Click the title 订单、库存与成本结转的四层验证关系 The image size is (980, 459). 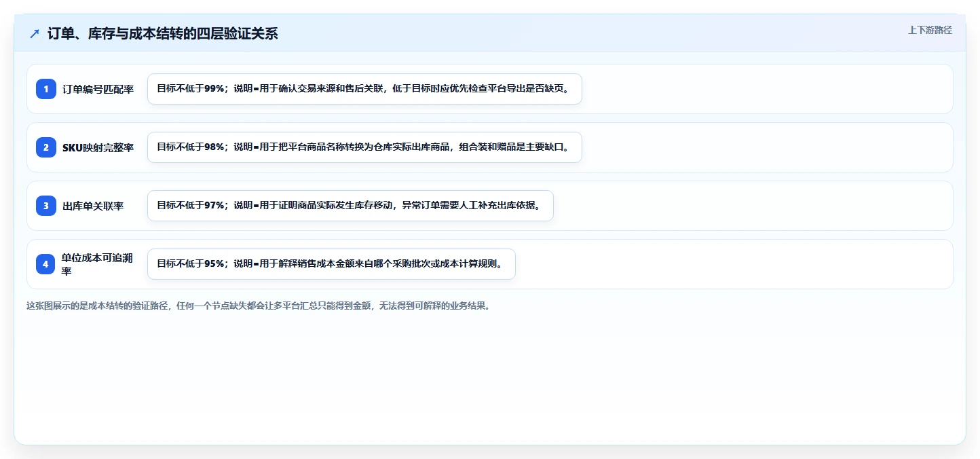[163, 33]
